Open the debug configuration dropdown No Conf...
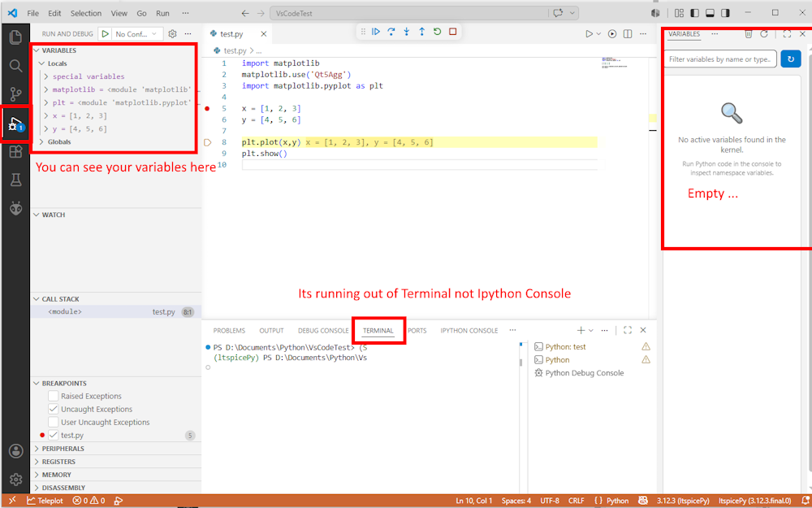The image size is (812, 508). (x=136, y=33)
